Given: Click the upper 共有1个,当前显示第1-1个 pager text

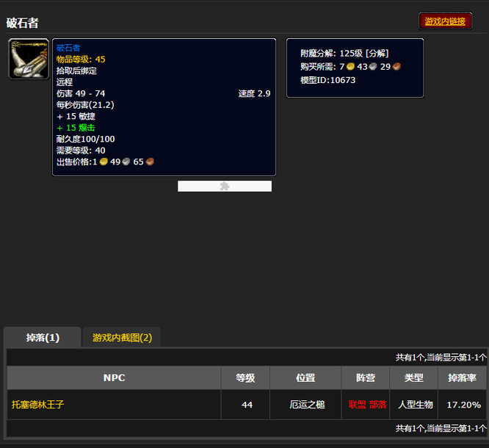Looking at the screenshot, I should (441, 358).
